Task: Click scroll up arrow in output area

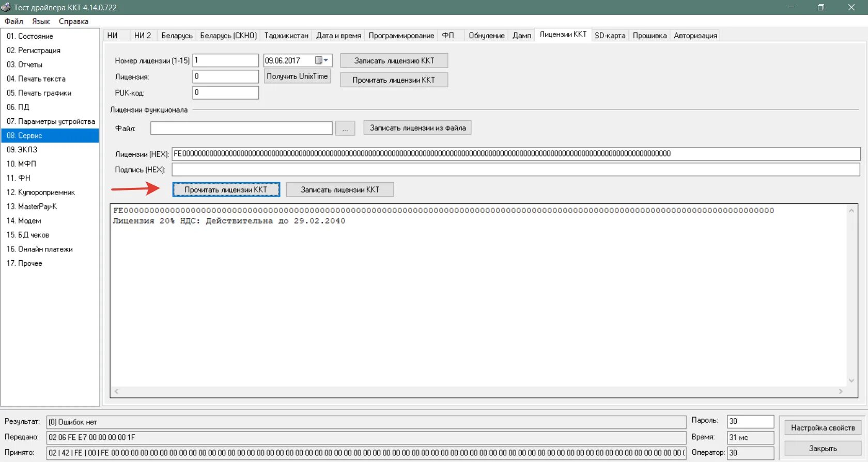Action: pyautogui.click(x=851, y=211)
